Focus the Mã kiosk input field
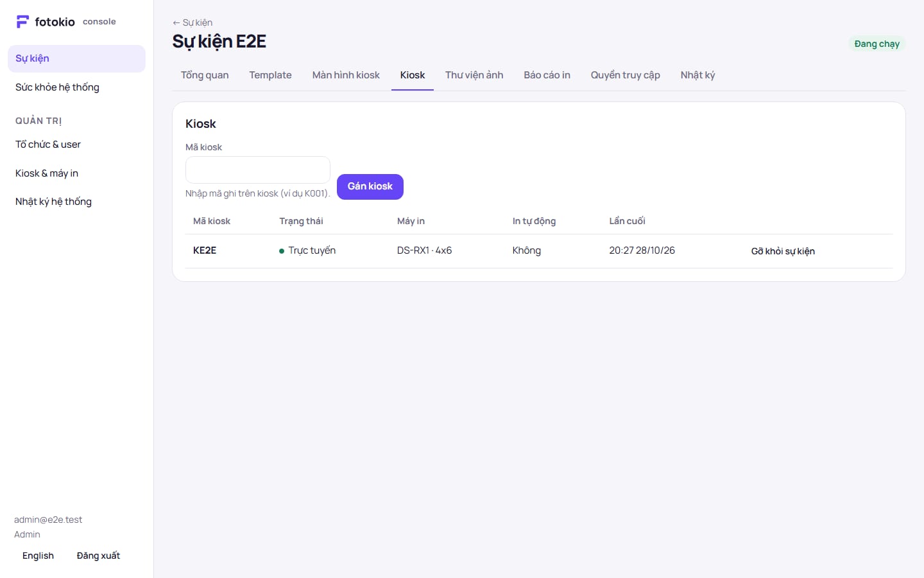Image resolution: width=924 pixels, height=578 pixels. point(258,170)
